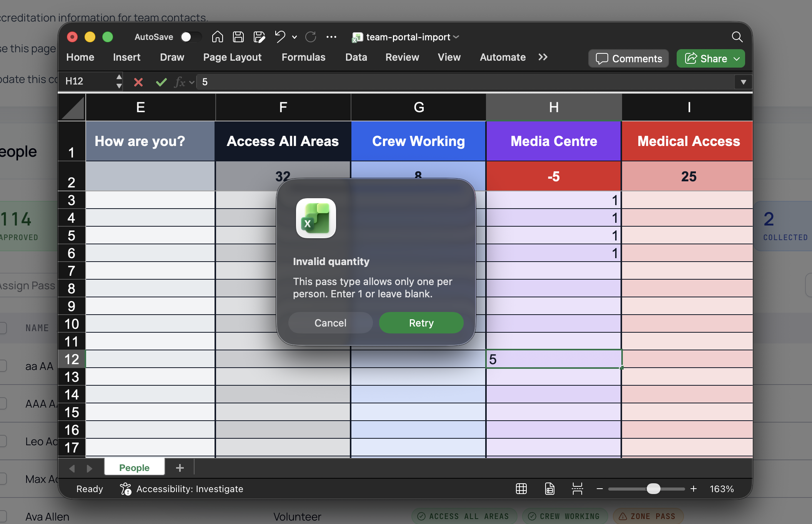Open the Comments pane button

coord(629,58)
